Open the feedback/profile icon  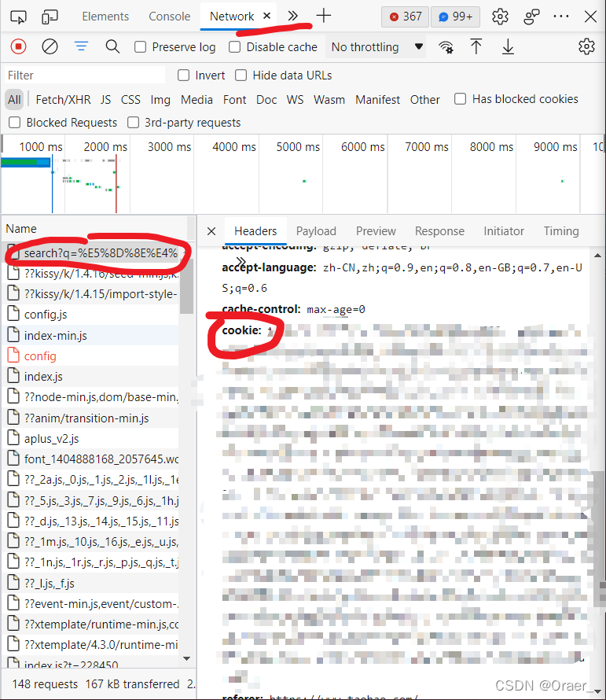click(x=531, y=17)
